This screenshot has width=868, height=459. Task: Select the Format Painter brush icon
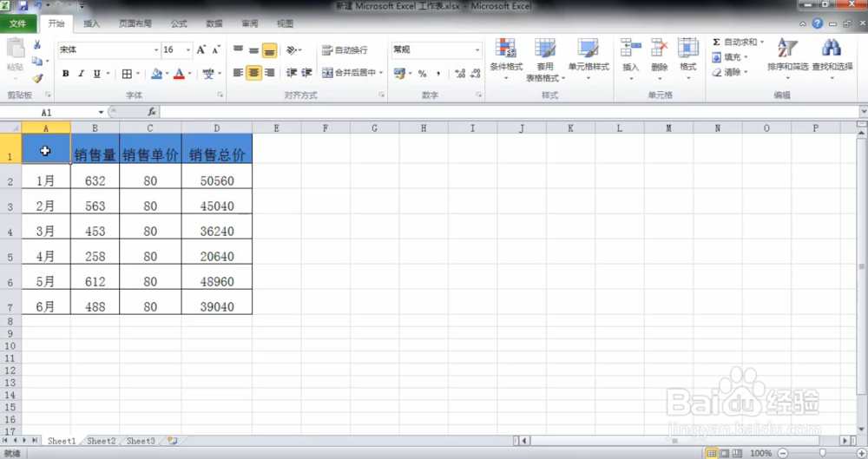[x=37, y=78]
